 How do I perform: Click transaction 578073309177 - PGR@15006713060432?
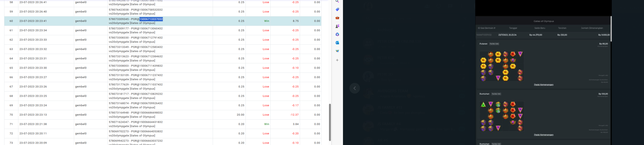click(136, 29)
